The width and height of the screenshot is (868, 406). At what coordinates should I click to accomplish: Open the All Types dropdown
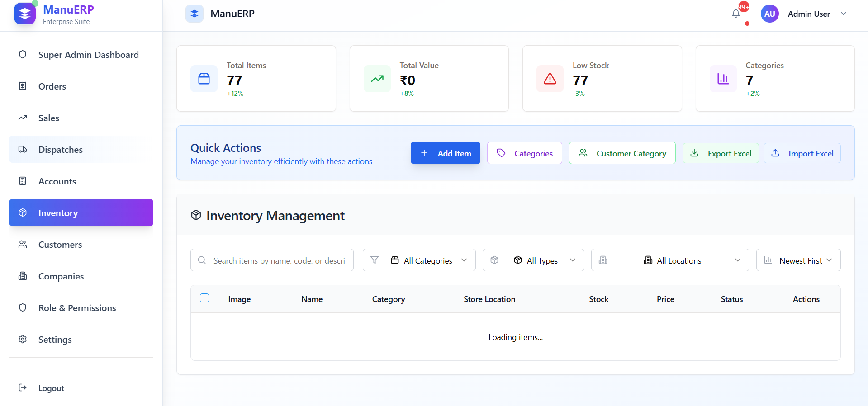coord(533,260)
